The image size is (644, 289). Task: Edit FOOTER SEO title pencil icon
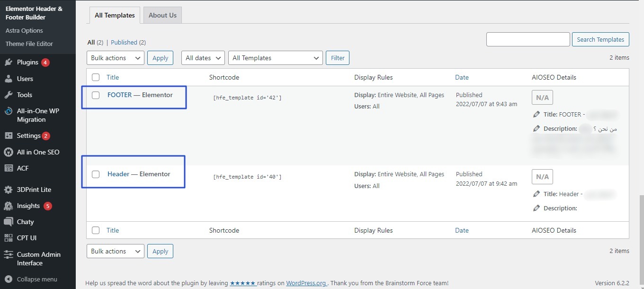tap(536, 114)
